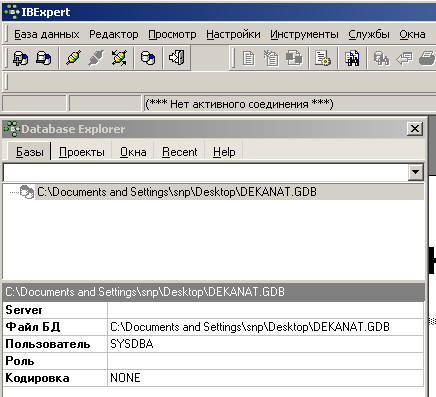Screen dimensions: 436x397
Task: Click the NONE encoding value
Action: click(x=125, y=378)
